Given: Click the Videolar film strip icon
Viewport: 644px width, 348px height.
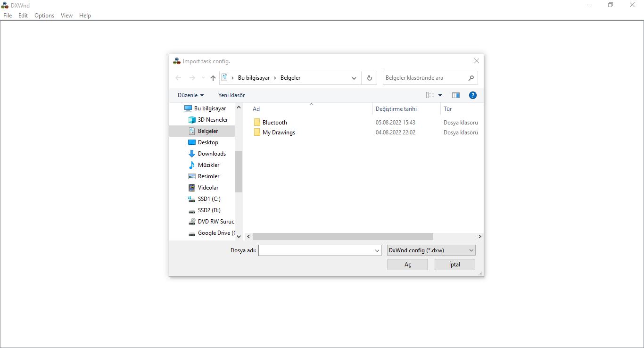Looking at the screenshot, I should pyautogui.click(x=192, y=188).
